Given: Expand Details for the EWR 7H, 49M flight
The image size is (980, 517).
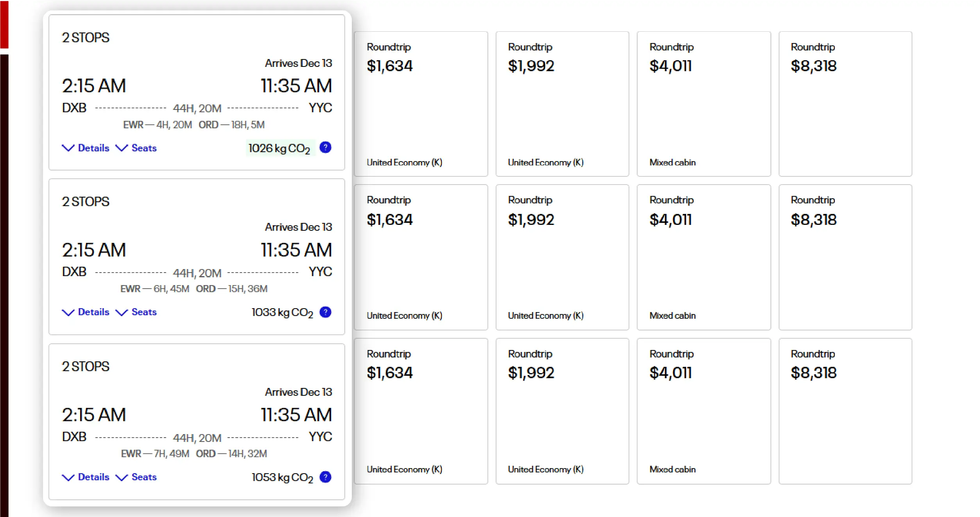Looking at the screenshot, I should (86, 477).
